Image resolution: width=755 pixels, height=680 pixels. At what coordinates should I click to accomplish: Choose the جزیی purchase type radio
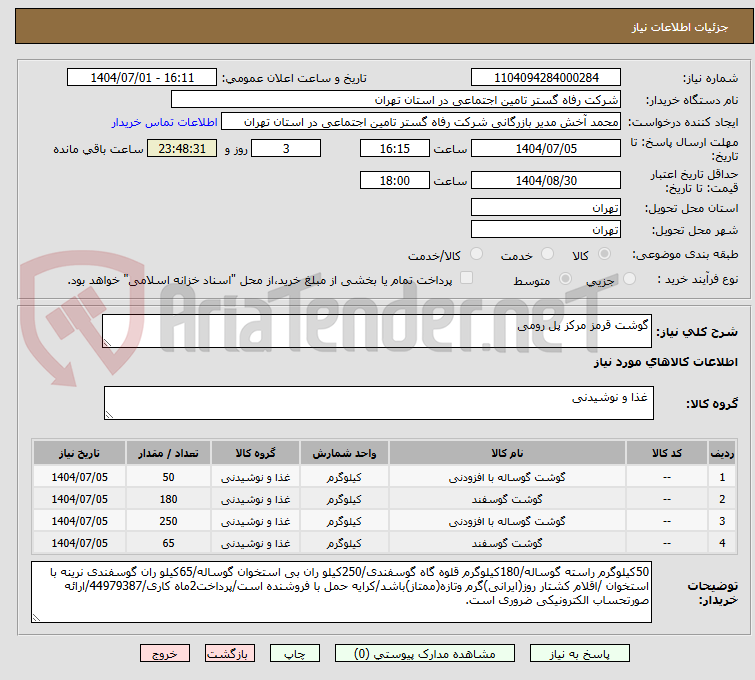click(629, 279)
